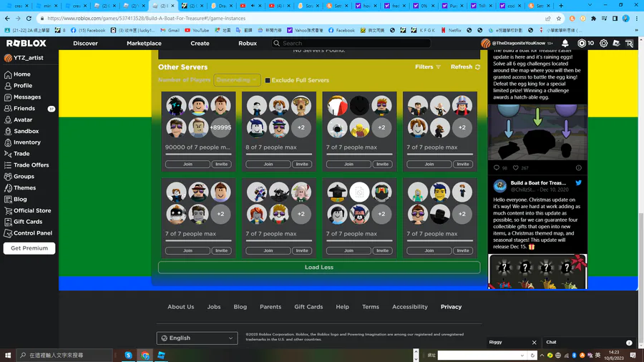Open the Netflix bookmark
The height and width of the screenshot is (362, 644).
click(x=451, y=30)
